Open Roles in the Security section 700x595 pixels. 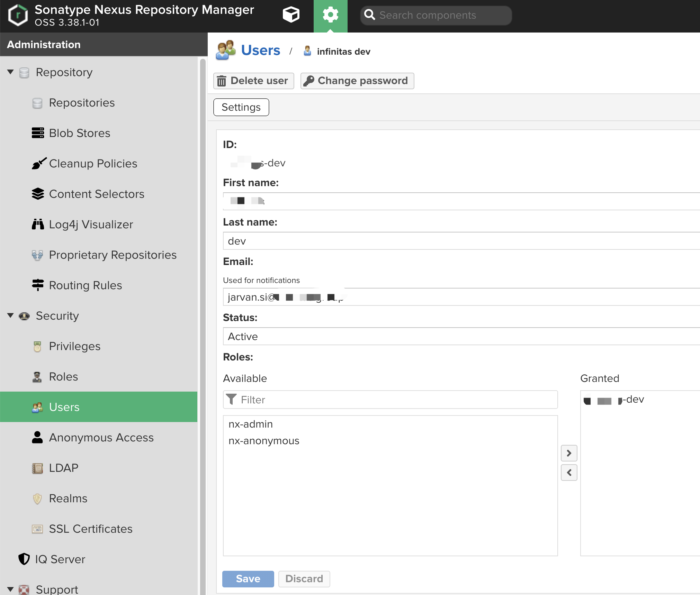(x=99, y=377)
